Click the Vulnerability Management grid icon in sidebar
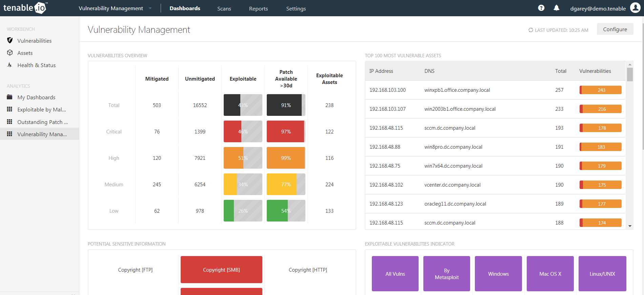Image resolution: width=644 pixels, height=295 pixels. 10,134
